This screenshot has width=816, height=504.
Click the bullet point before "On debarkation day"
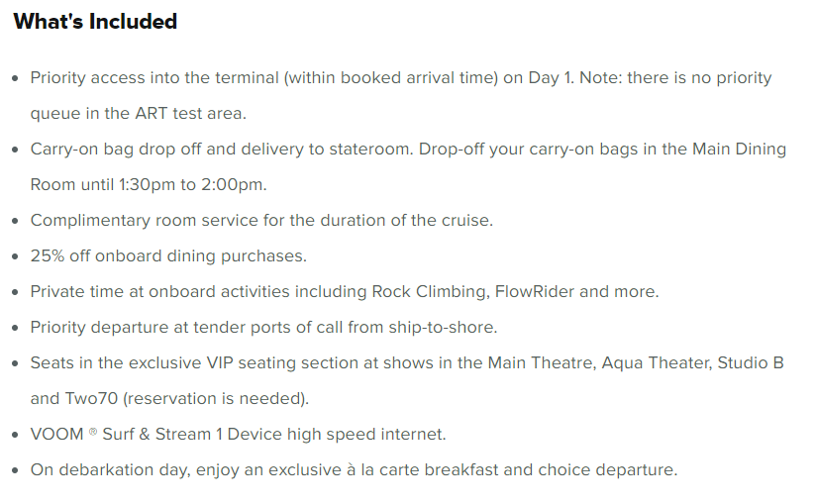click(x=15, y=470)
